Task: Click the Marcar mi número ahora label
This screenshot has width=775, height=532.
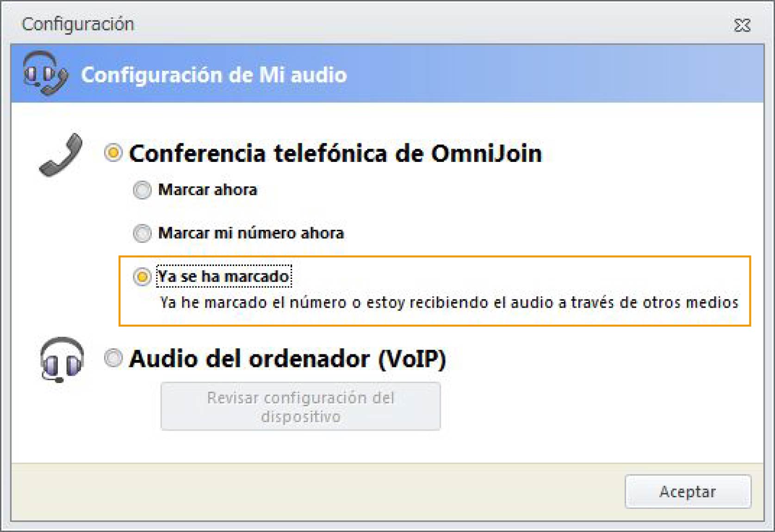Action: (x=251, y=233)
